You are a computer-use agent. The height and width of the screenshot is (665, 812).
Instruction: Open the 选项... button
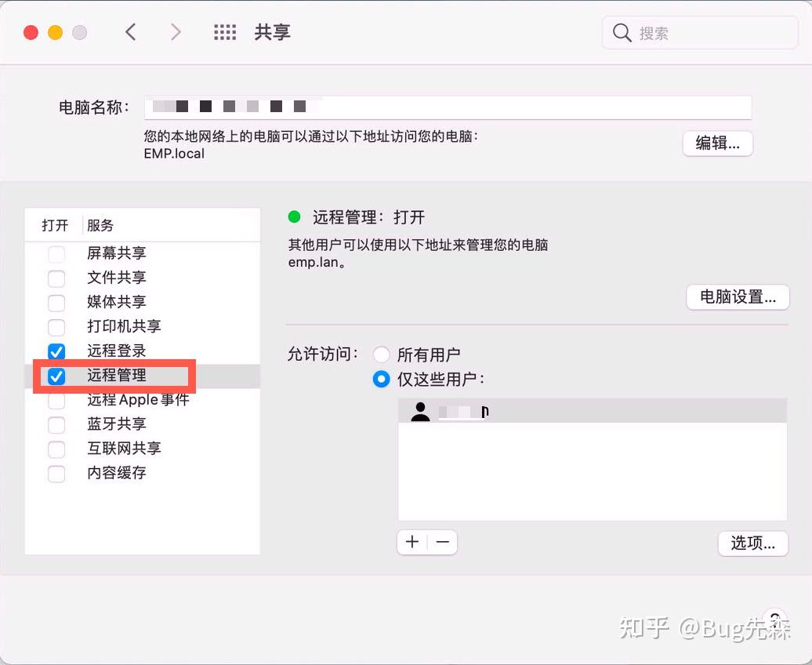[x=753, y=543]
